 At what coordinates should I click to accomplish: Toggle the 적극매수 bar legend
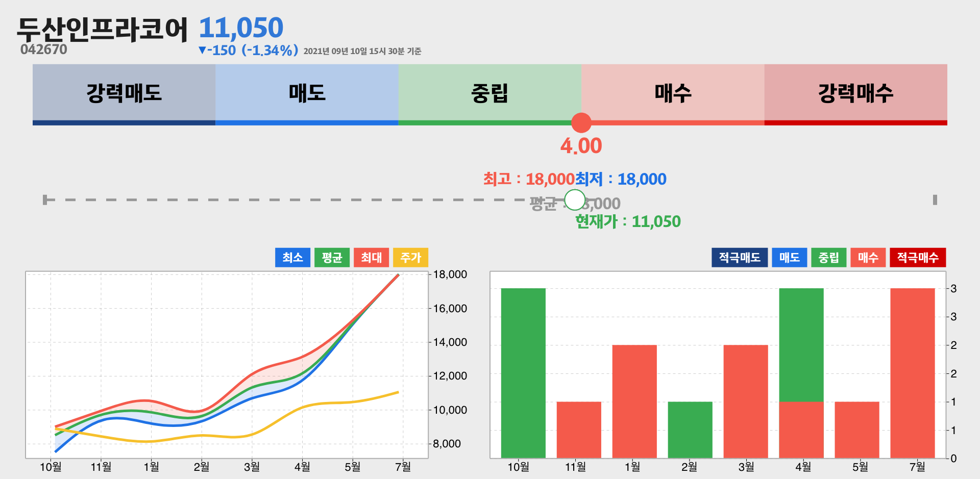click(918, 258)
